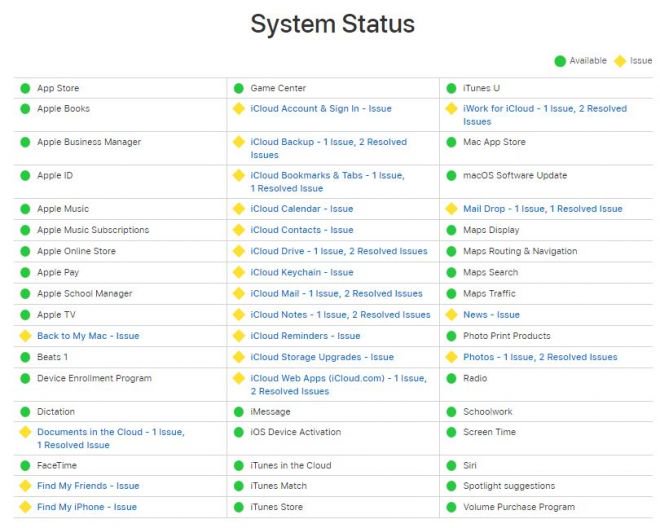Click the yellow Issue legend diamond
660x528 pixels.
[x=620, y=61]
